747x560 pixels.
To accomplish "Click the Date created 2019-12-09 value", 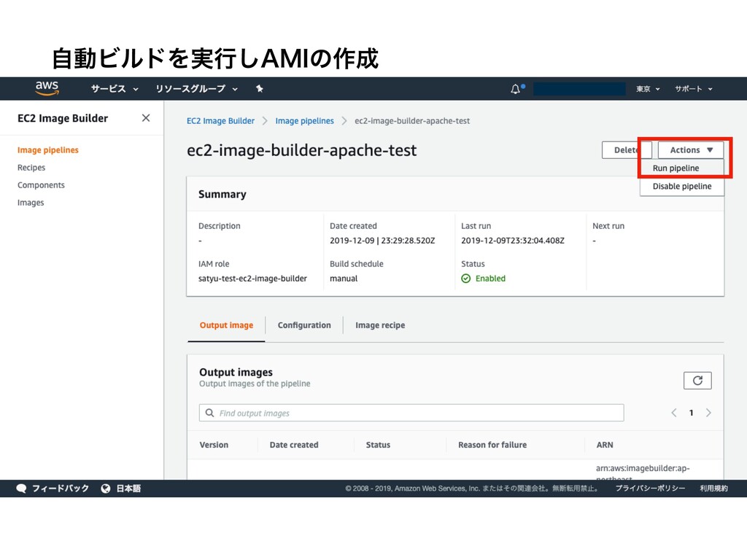I will click(x=382, y=241).
